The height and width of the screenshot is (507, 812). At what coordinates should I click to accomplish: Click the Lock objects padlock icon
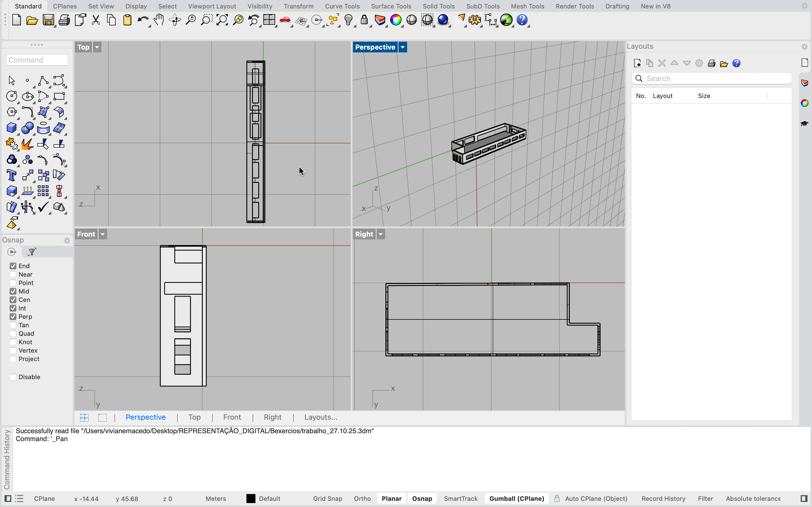(364, 20)
